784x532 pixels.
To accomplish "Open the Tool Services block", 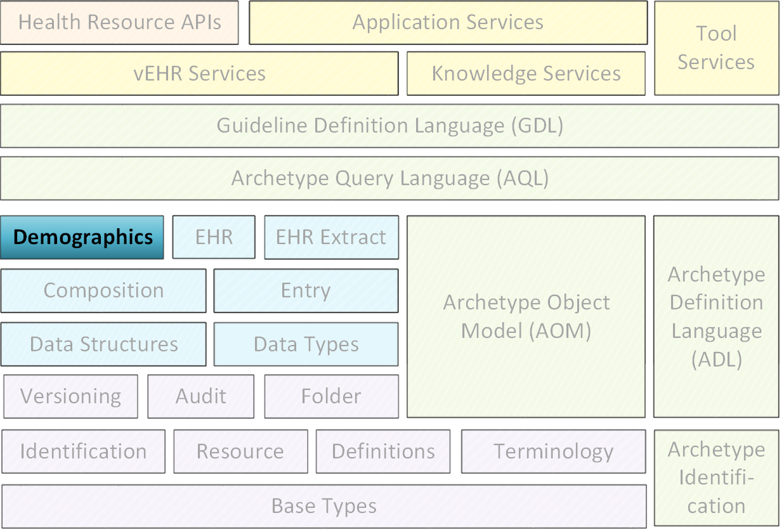I will (x=716, y=48).
